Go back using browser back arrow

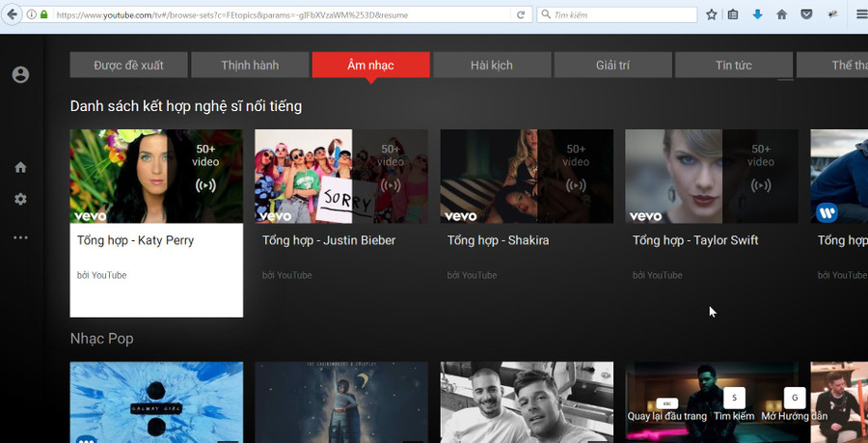coord(12,14)
